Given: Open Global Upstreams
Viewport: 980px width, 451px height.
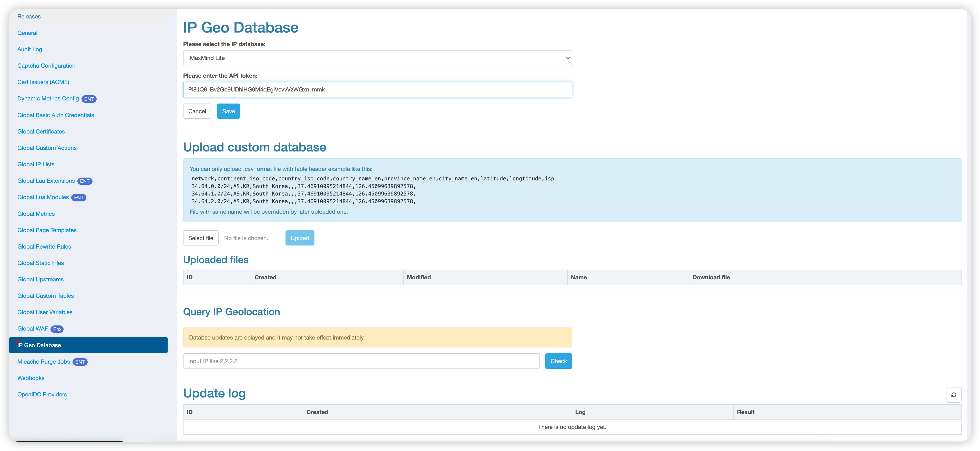Looking at the screenshot, I should tap(40, 279).
